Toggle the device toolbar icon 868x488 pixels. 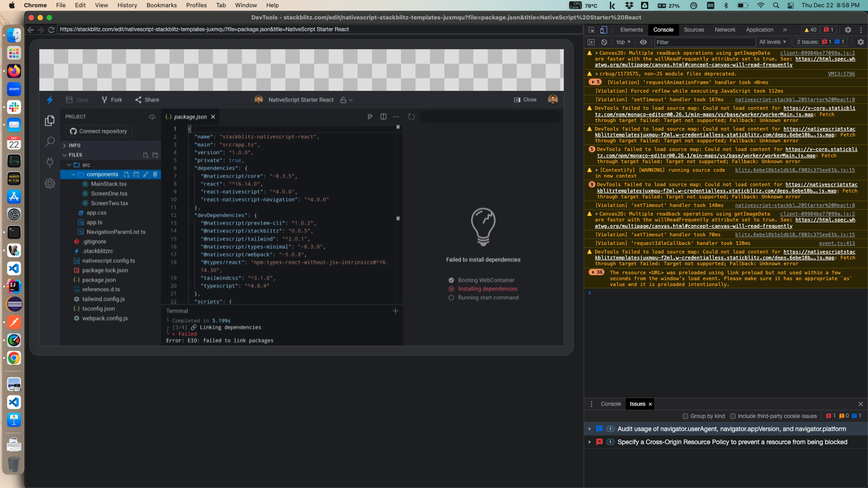click(x=604, y=30)
